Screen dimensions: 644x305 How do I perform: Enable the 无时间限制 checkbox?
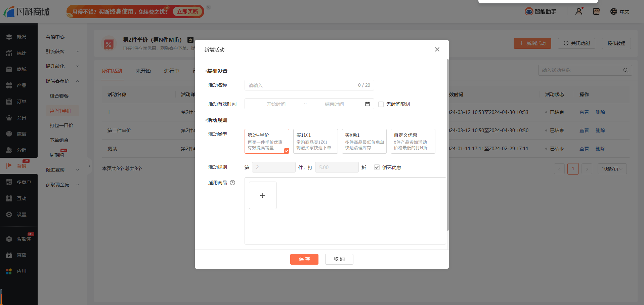381,104
